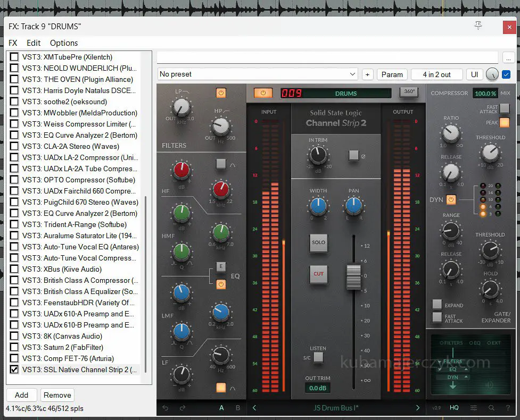Click the Remove button
520x420 pixels.
pyautogui.click(x=57, y=395)
